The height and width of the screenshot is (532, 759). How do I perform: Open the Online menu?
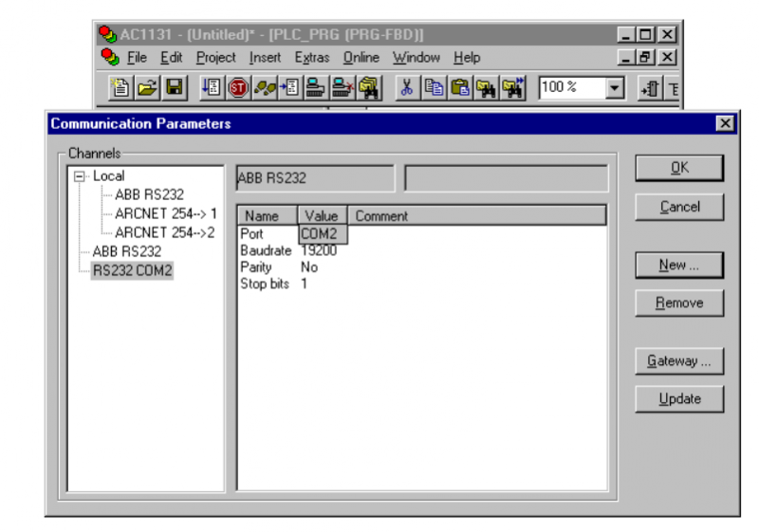pos(361,58)
